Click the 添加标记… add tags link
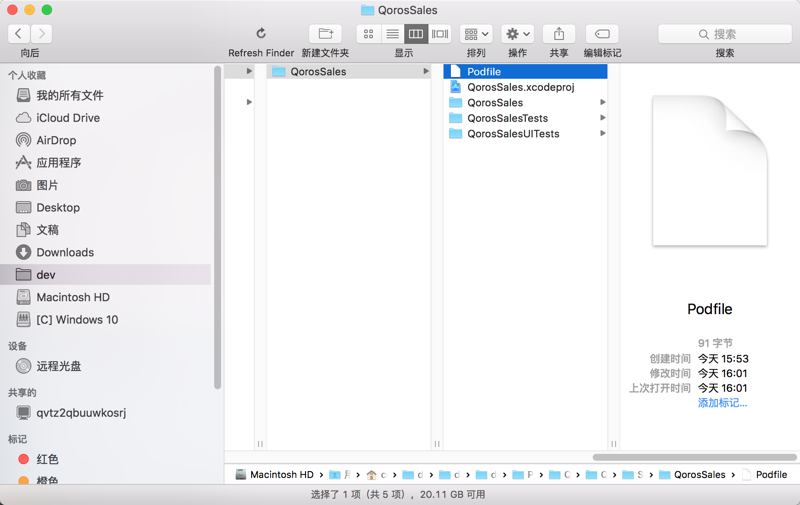The height and width of the screenshot is (505, 800). pos(722,403)
